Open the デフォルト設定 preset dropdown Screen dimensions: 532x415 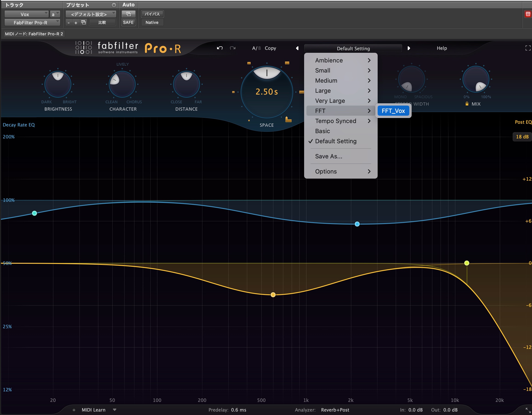click(91, 14)
